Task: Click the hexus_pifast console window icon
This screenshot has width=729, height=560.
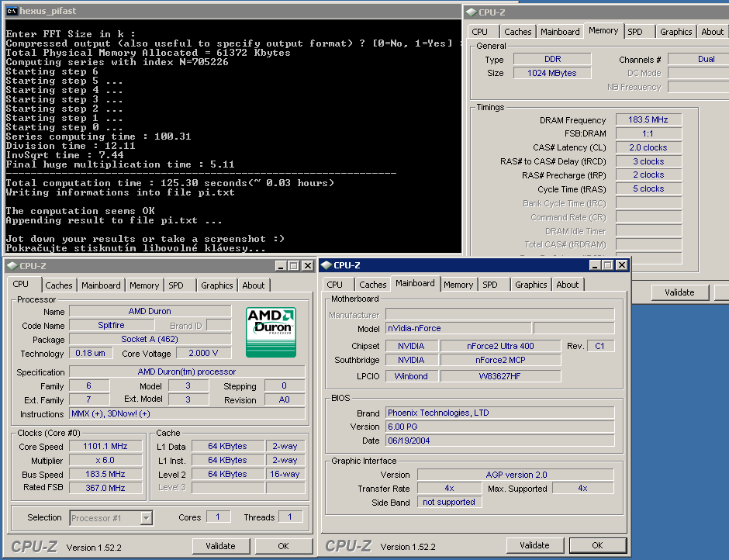Action: pos(12,11)
